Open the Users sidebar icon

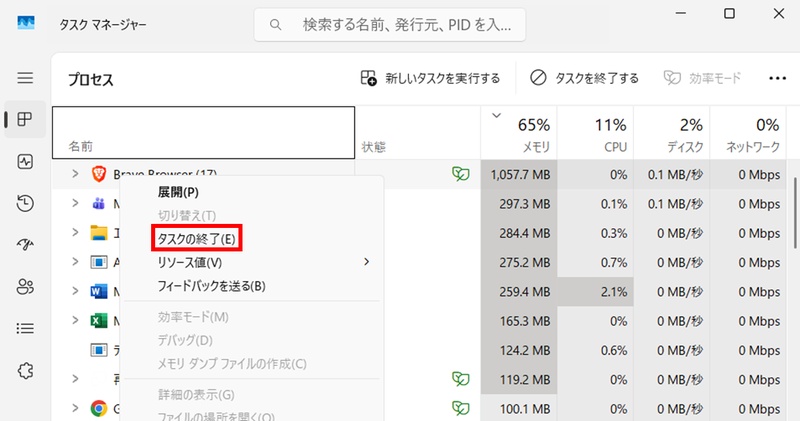25,287
